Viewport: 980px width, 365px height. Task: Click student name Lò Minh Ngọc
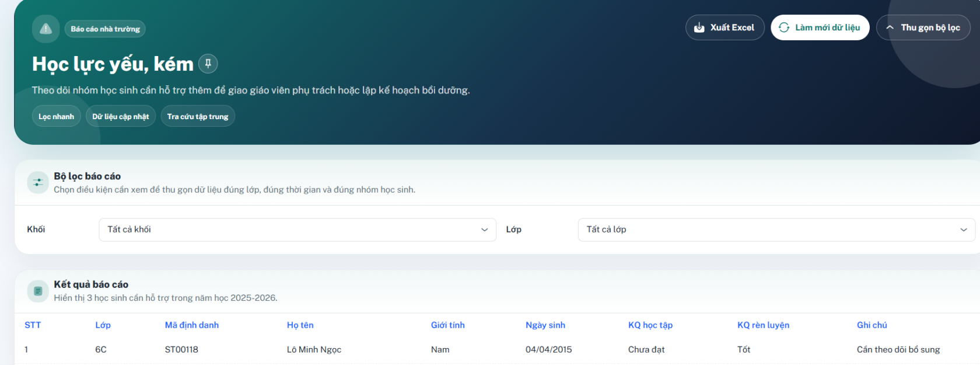(314, 349)
